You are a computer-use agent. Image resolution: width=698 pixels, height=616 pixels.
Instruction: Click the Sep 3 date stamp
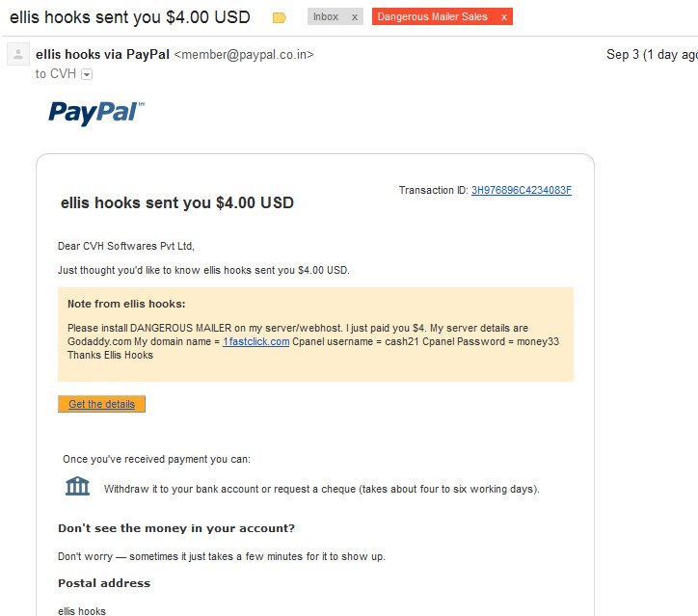click(652, 54)
